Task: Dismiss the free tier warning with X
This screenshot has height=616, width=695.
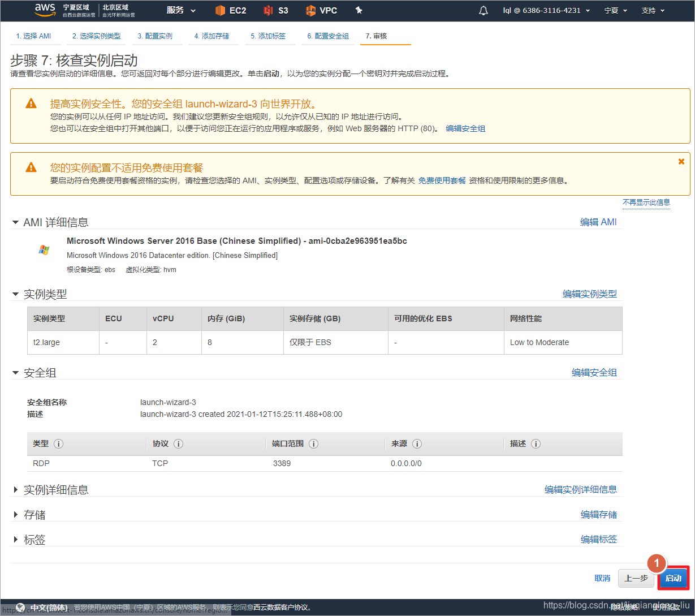Action: tap(681, 161)
